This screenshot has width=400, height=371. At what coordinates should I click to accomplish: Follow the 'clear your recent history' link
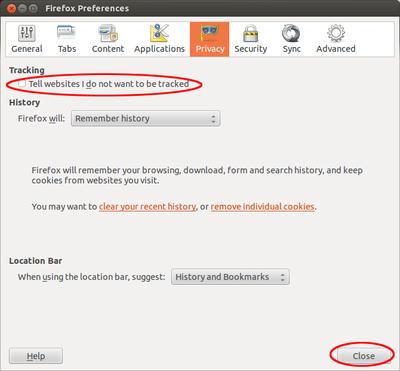147,207
